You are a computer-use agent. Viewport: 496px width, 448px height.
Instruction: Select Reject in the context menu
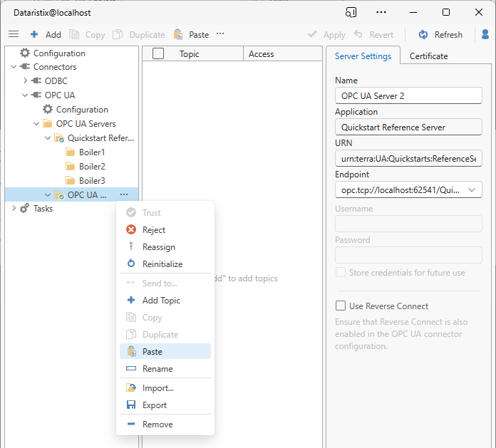(x=153, y=230)
